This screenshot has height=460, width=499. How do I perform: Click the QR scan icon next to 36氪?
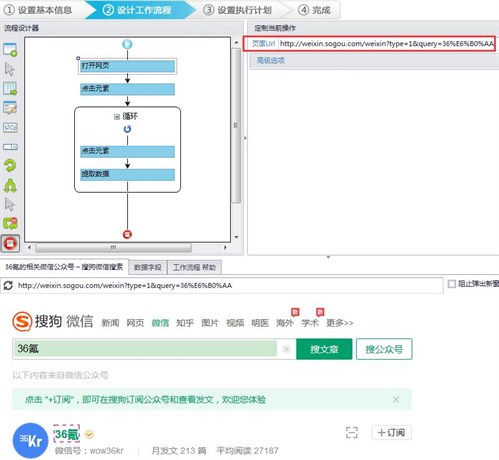click(x=351, y=433)
